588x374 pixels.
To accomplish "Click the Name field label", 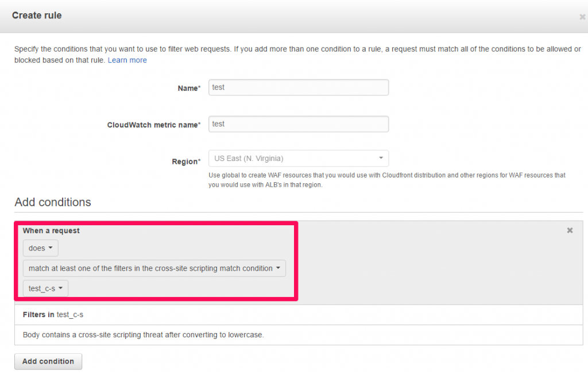I will point(189,88).
